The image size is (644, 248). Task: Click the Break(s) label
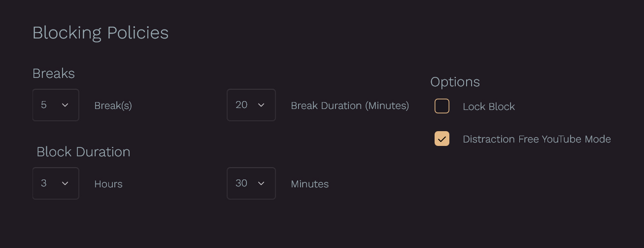click(113, 106)
